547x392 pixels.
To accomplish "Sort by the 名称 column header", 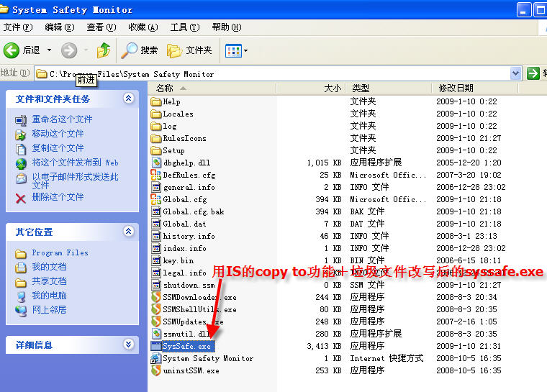I will tap(212, 88).
